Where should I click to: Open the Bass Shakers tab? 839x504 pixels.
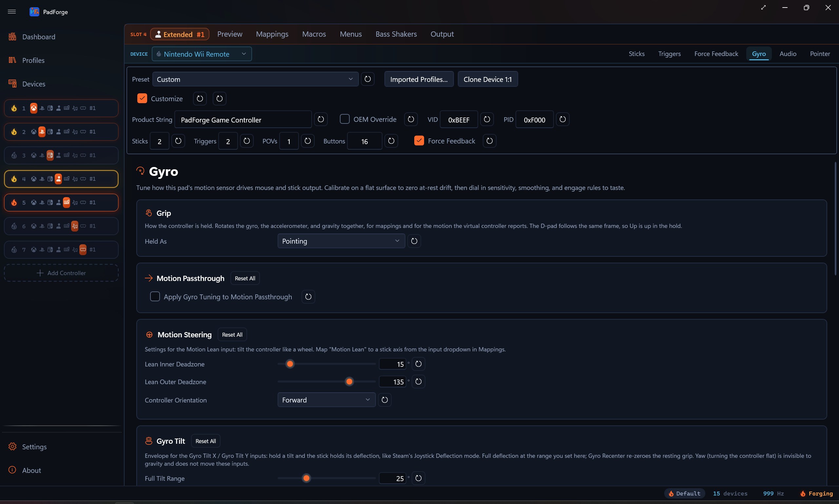[x=396, y=34]
